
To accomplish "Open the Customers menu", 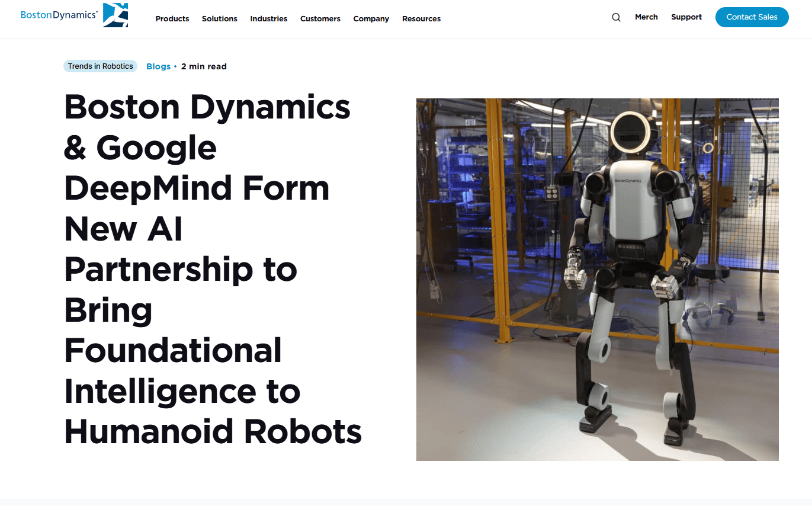I will pyautogui.click(x=320, y=18).
